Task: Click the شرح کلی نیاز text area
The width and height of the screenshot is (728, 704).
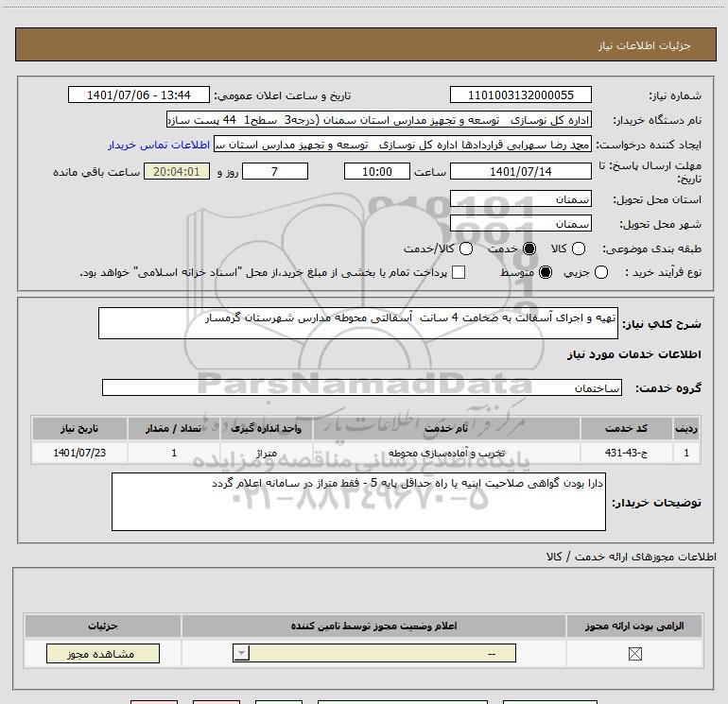Action: tap(358, 323)
